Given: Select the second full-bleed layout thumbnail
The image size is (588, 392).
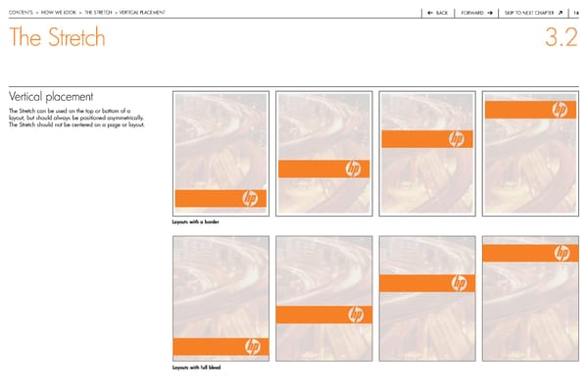Looking at the screenshot, I should (323, 300).
